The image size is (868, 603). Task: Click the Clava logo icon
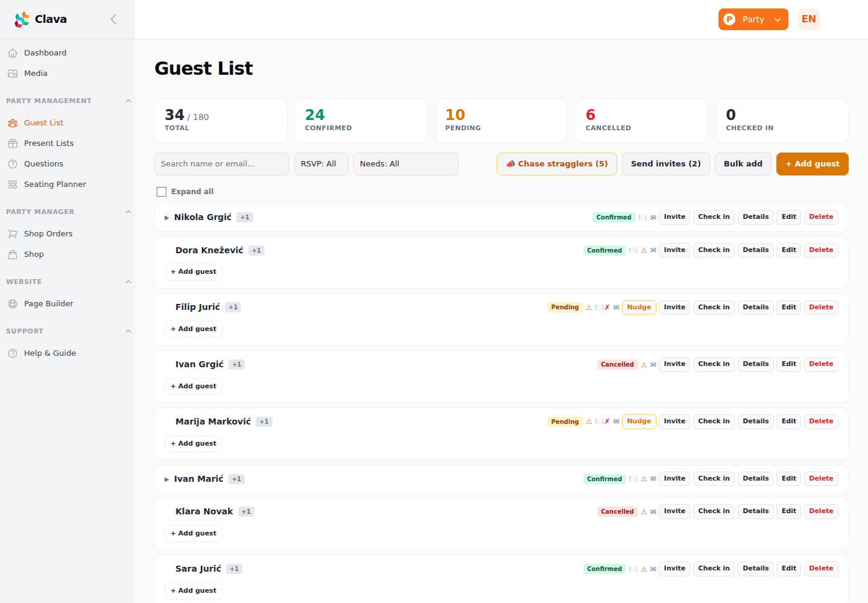22,19
